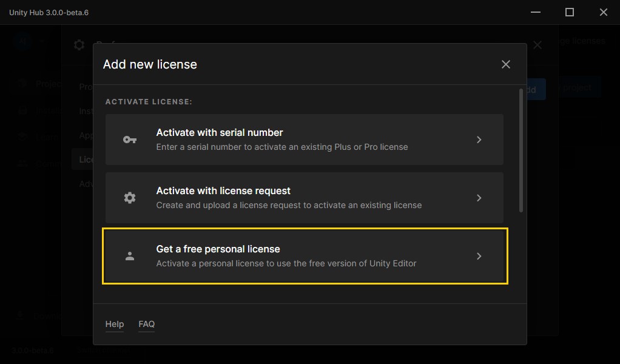Click the gear icon for license request

130,198
